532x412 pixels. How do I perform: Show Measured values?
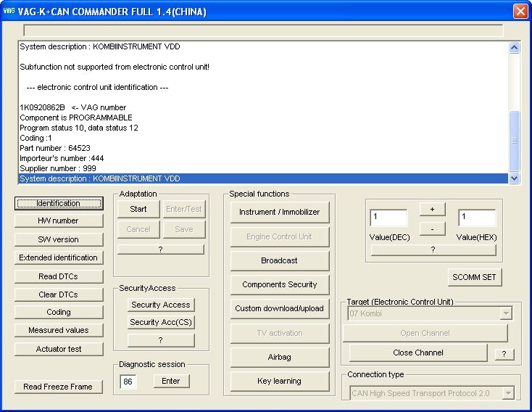[59, 330]
